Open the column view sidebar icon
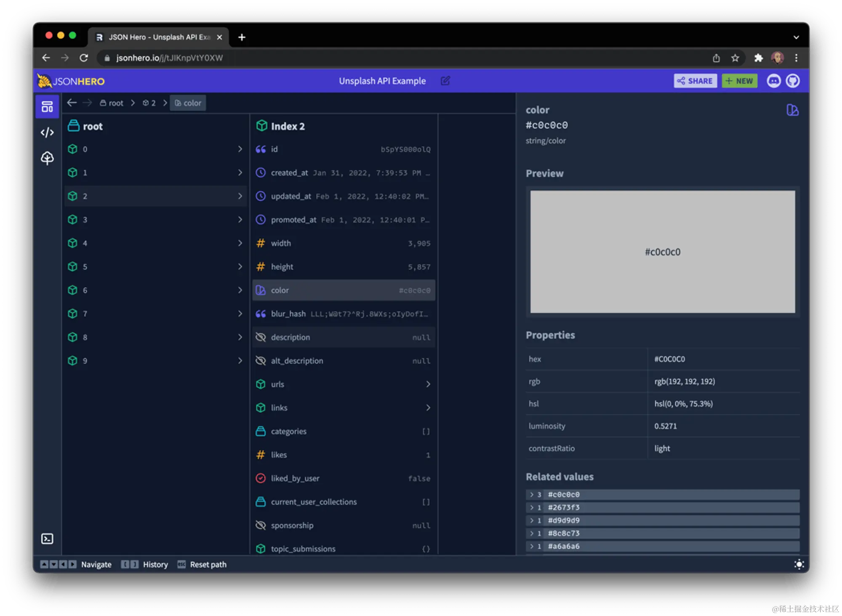Image resolution: width=842 pixels, height=616 pixels. [47, 107]
